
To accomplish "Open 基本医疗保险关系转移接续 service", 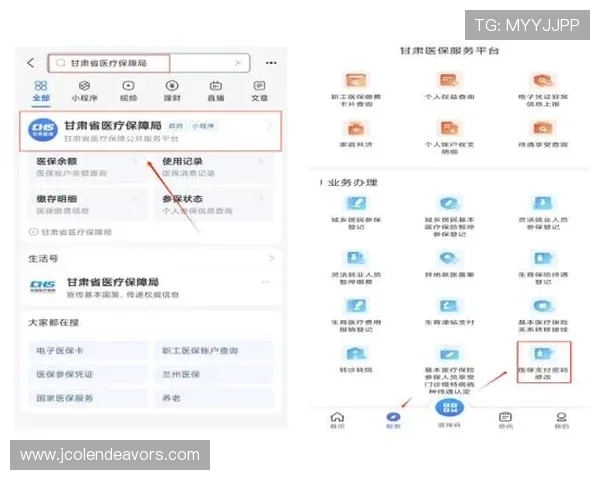I will [x=543, y=315].
